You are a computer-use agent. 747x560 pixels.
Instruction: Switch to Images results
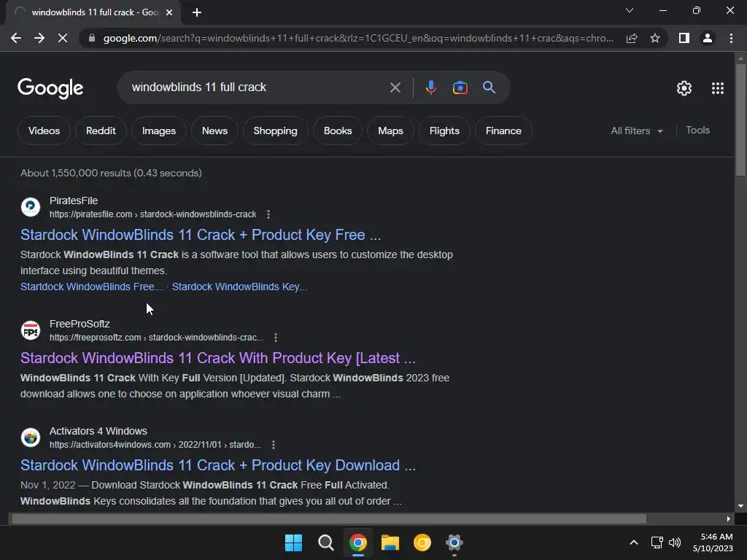(159, 131)
